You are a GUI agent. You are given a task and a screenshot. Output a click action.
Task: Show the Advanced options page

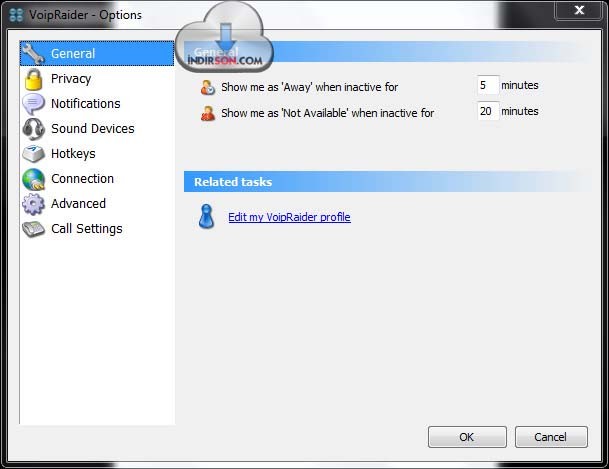pyautogui.click(x=97, y=203)
